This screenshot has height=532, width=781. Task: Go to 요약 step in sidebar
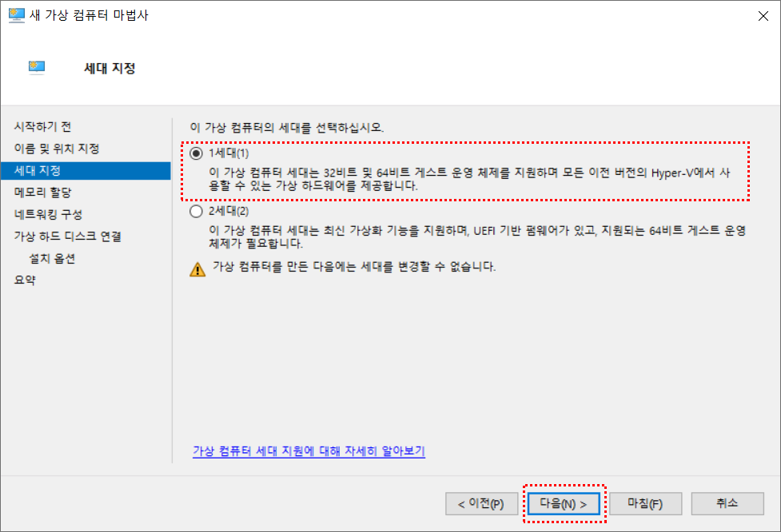(25, 280)
